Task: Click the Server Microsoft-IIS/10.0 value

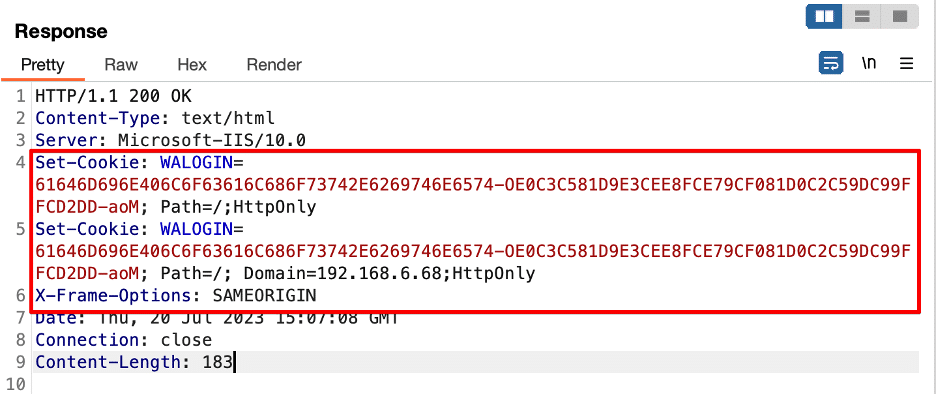Action: [212, 140]
